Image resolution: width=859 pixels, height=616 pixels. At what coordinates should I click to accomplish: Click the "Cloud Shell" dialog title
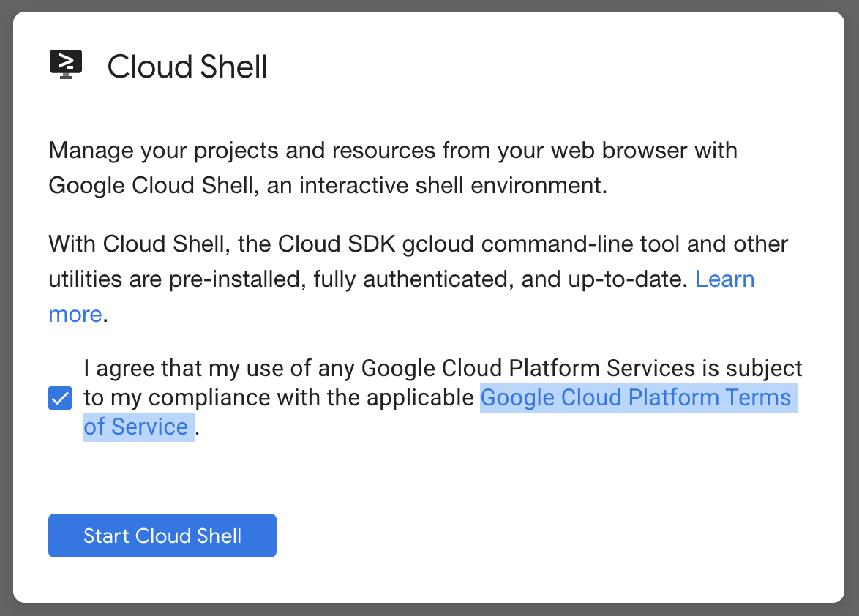click(x=187, y=67)
